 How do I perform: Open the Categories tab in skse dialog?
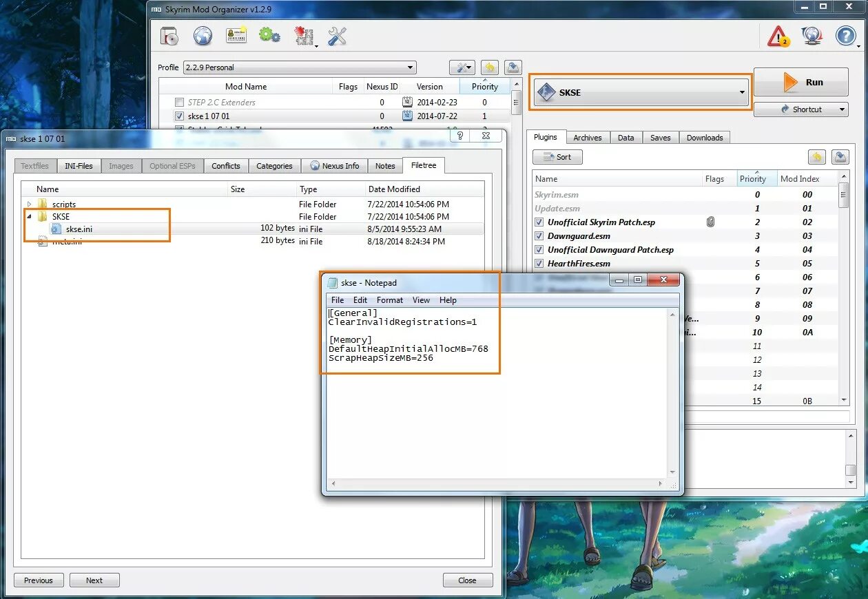pyautogui.click(x=274, y=166)
